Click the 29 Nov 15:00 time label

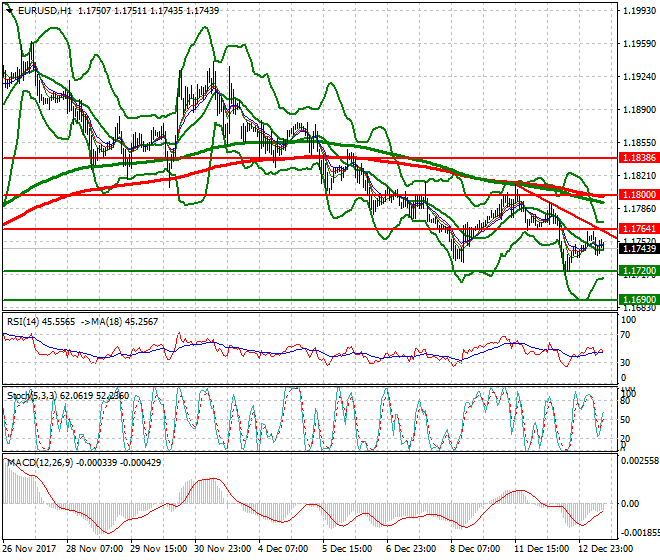[159, 549]
